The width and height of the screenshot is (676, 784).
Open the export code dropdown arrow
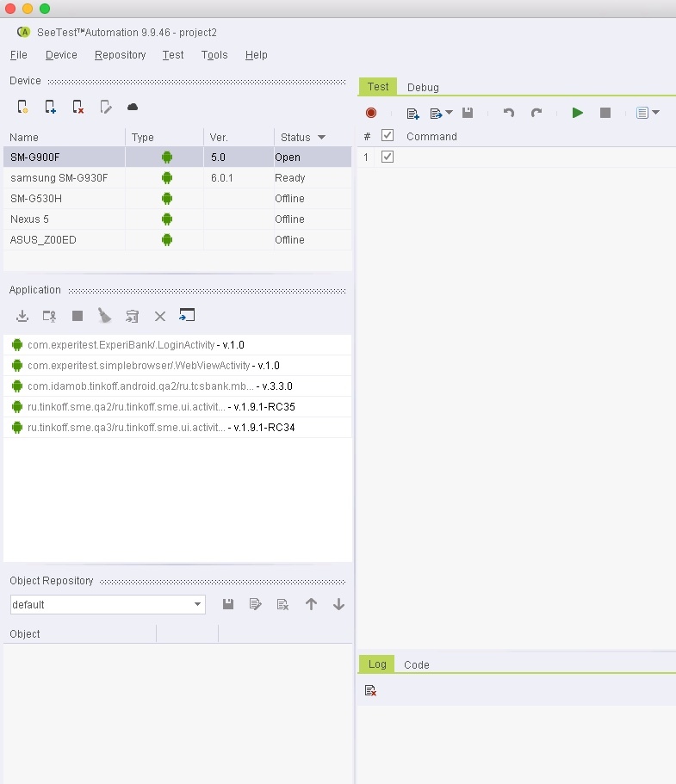449,113
